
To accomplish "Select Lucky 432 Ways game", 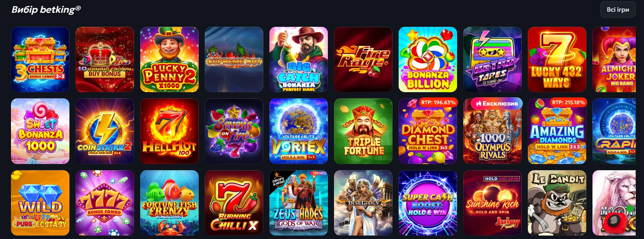I will point(557,59).
